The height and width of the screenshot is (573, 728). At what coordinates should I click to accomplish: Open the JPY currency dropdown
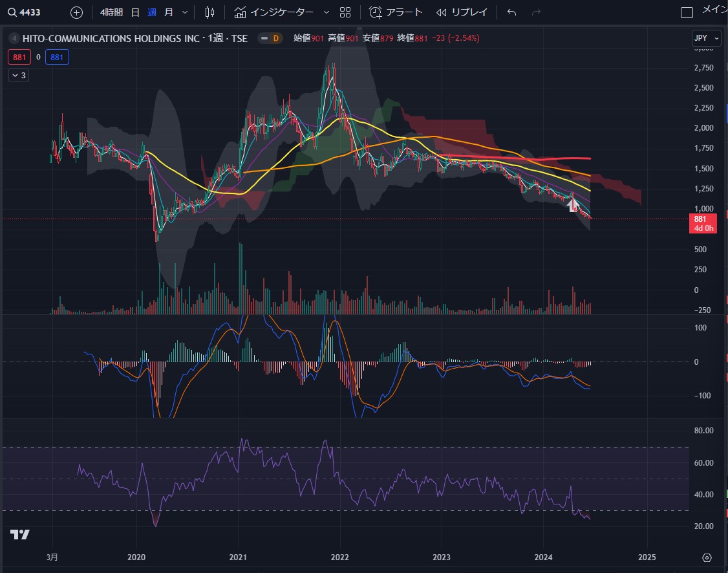click(706, 39)
